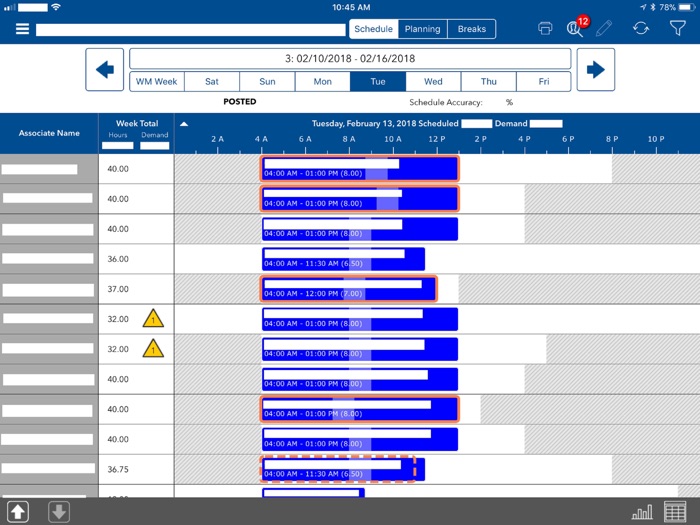
Task: Open the bar chart view icon
Action: [x=642, y=512]
